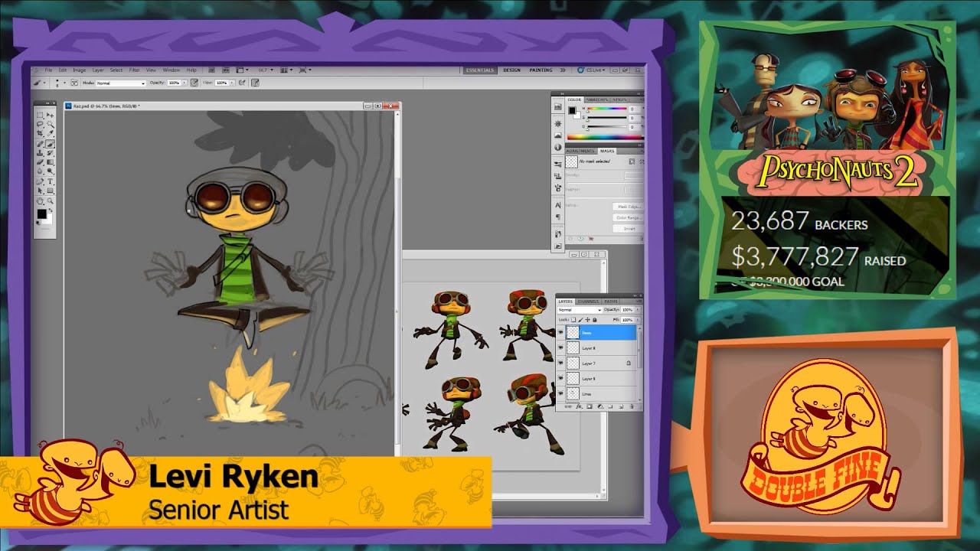Screen dimensions: 980x551
Task: Open the Paragraph panel icon
Action: point(558,217)
